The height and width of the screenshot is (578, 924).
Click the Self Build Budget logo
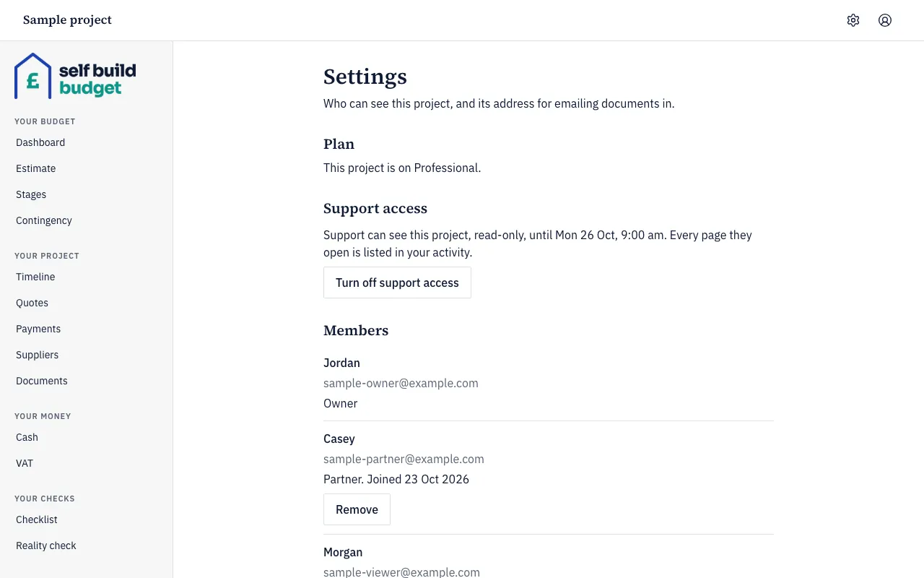75,76
